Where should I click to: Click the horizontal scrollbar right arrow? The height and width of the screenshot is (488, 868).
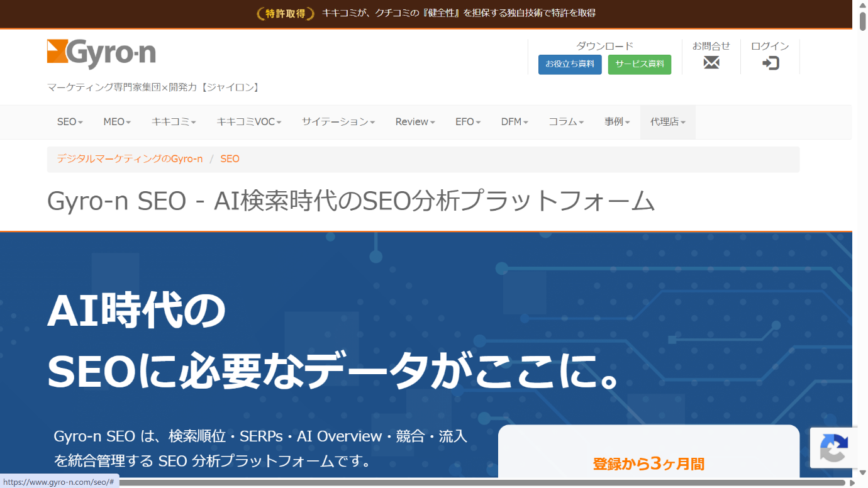pyautogui.click(x=853, y=483)
